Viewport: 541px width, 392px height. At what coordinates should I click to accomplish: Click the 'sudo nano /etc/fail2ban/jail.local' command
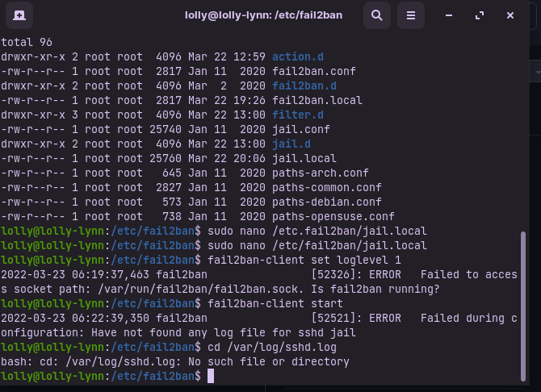point(317,245)
